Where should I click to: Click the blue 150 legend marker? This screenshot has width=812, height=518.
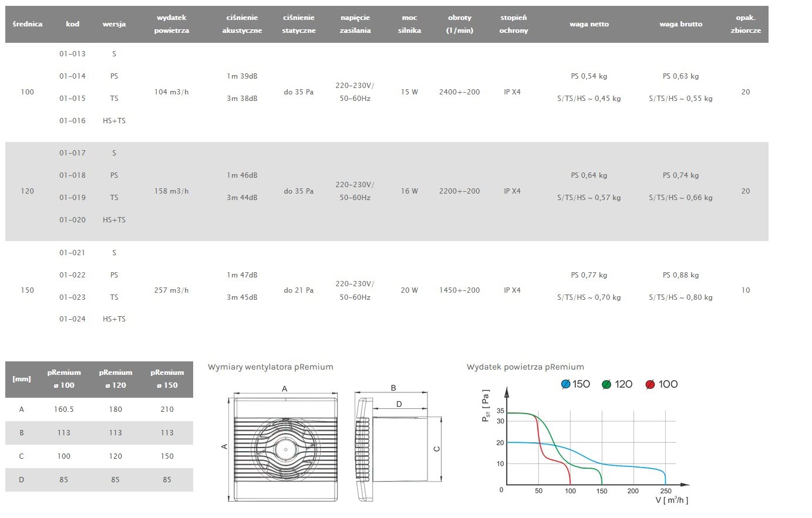pos(566,384)
